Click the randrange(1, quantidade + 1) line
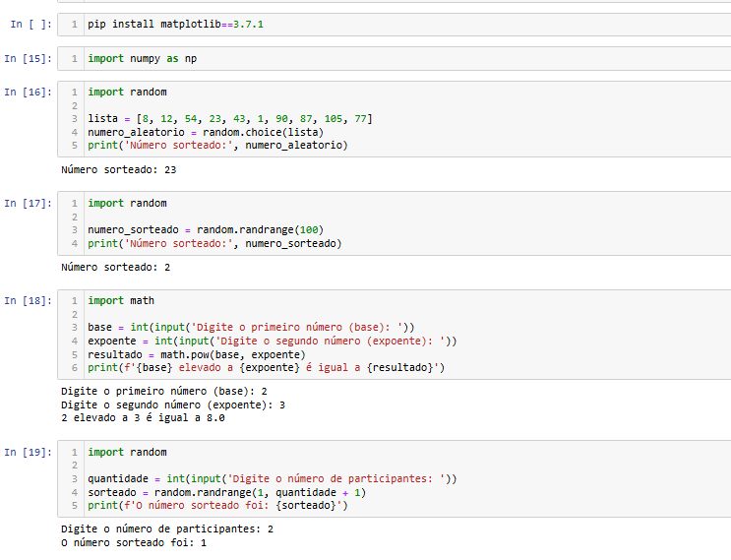Viewport: 731px width, 560px height. (x=226, y=492)
